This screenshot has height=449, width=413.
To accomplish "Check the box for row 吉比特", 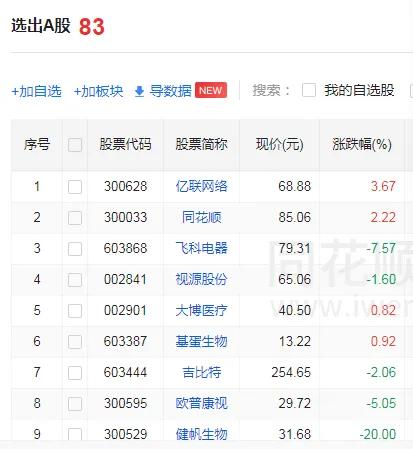I will tap(75, 373).
